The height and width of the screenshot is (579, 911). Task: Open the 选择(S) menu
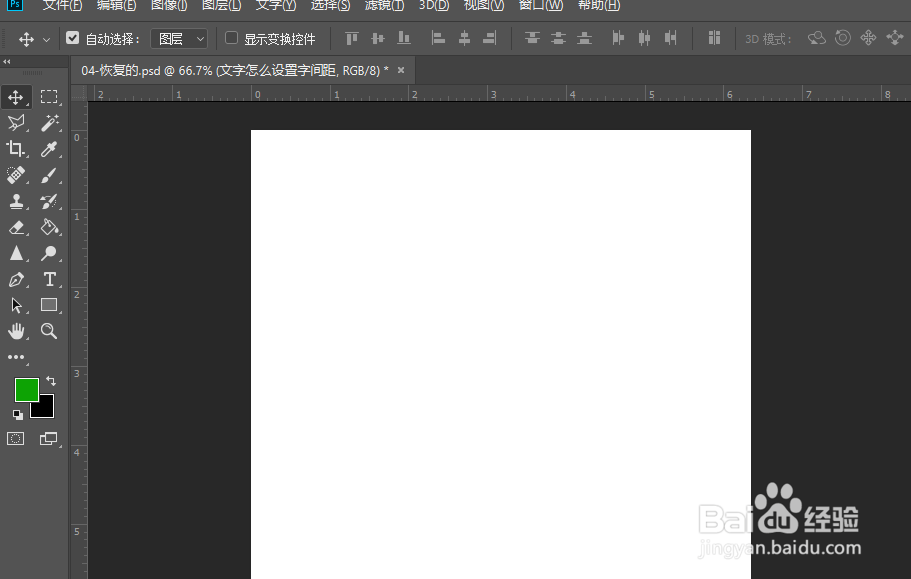(x=331, y=5)
